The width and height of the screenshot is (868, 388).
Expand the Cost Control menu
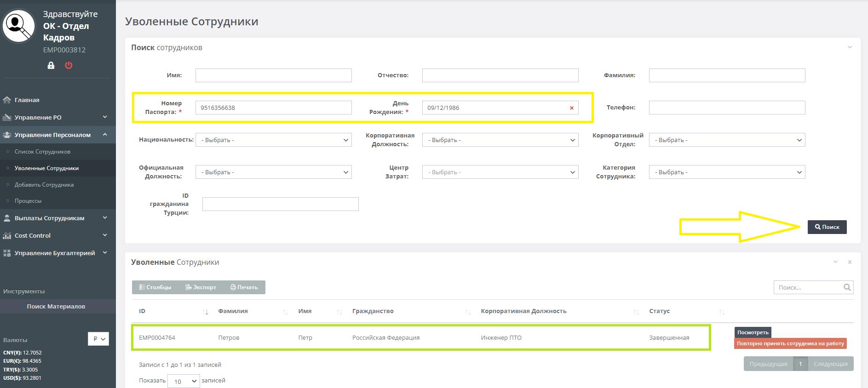coord(105,235)
